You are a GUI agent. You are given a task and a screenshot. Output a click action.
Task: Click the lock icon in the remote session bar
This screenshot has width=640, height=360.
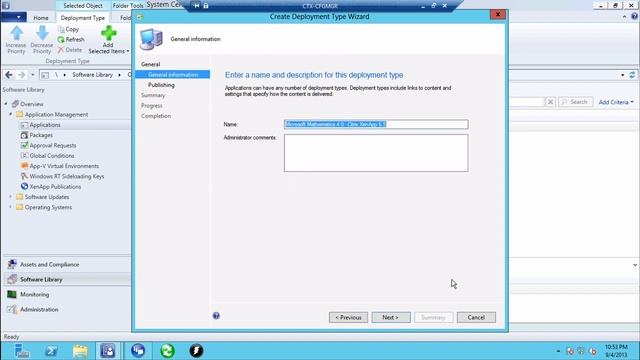click(x=206, y=6)
